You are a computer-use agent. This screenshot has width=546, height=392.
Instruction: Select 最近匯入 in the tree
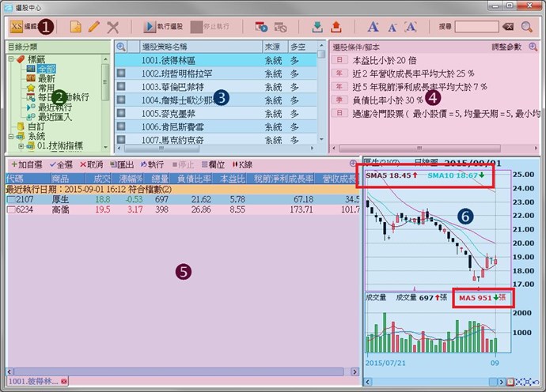55,116
